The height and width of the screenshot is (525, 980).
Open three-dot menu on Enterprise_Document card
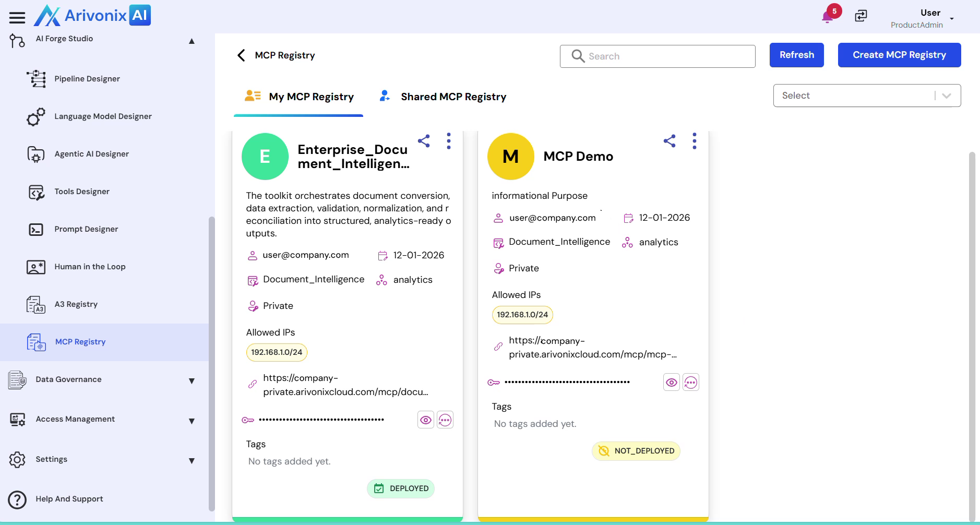(448, 141)
